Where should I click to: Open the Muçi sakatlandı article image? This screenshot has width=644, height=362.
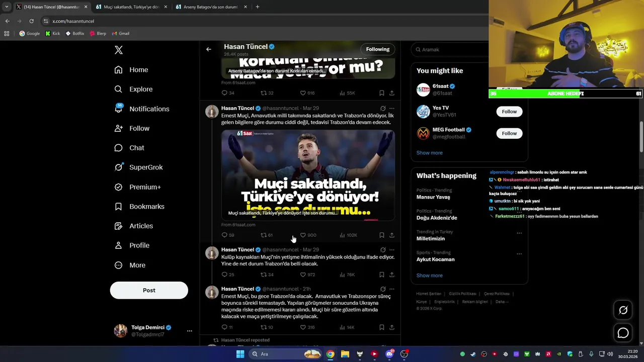coord(308,175)
